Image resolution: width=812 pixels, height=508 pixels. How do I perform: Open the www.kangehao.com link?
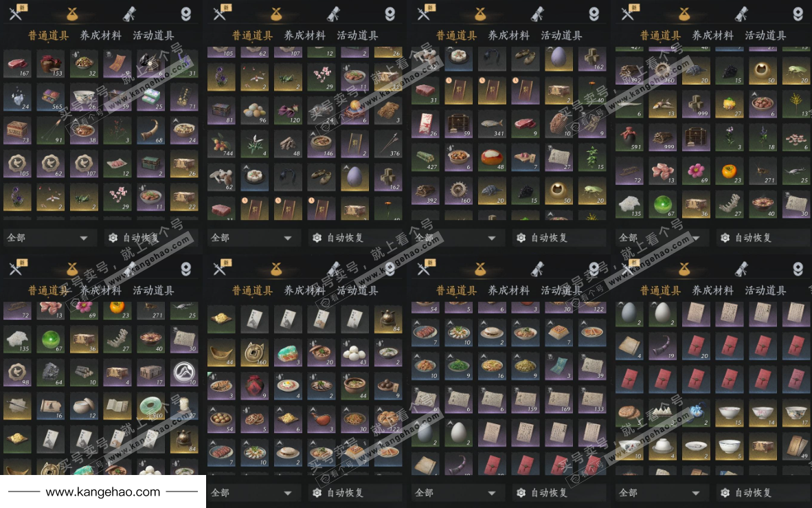point(102,492)
